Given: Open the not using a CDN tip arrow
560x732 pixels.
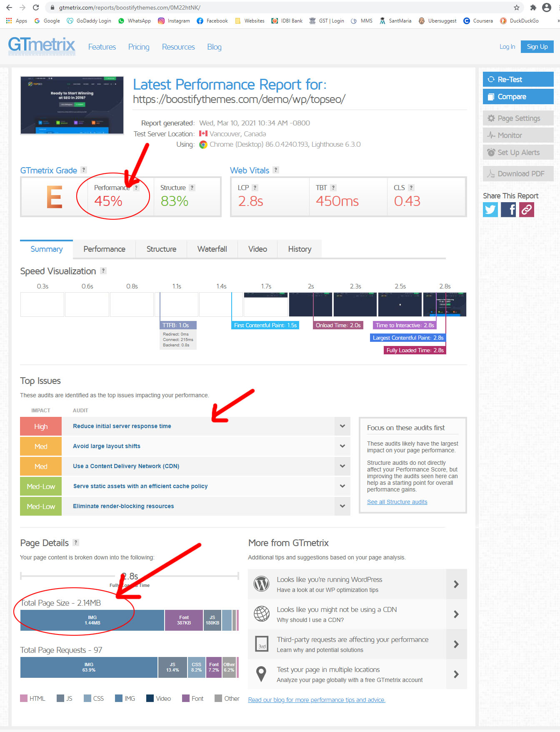Looking at the screenshot, I should [456, 614].
